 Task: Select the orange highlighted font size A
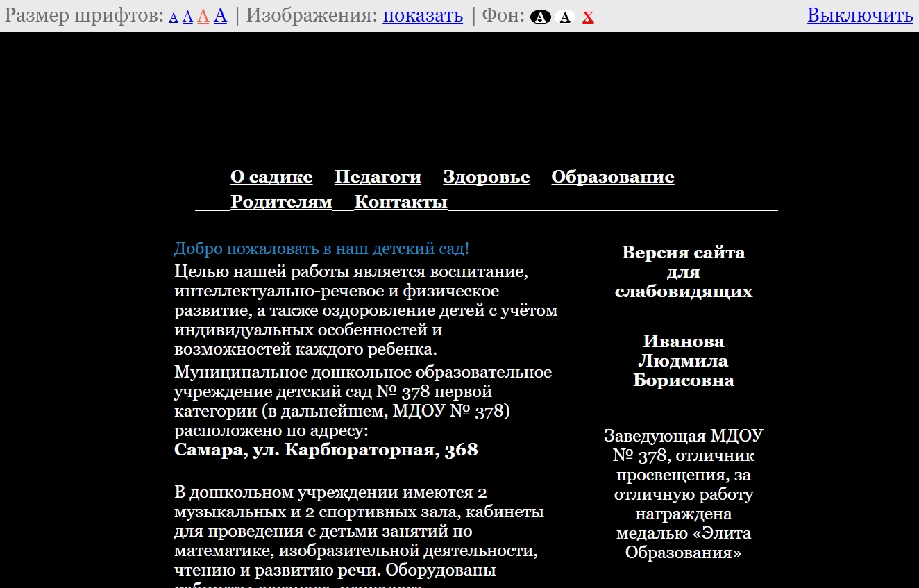click(203, 16)
